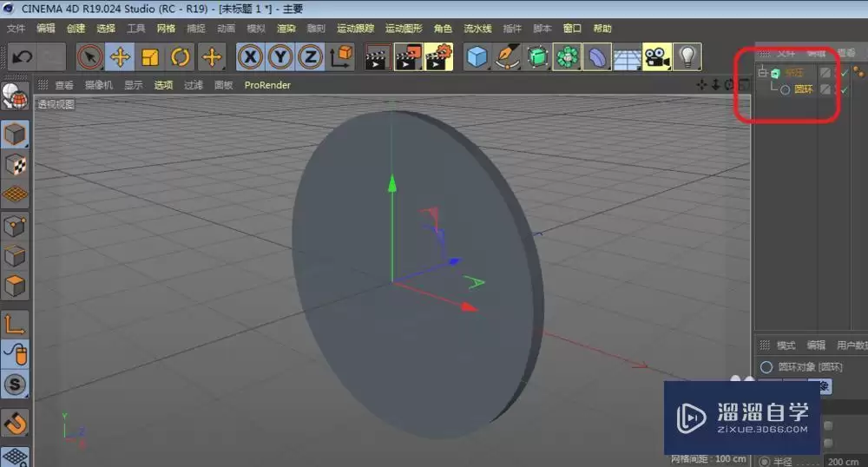The height and width of the screenshot is (467, 868).
Task: Open the 网格 menu
Action: [166, 29]
